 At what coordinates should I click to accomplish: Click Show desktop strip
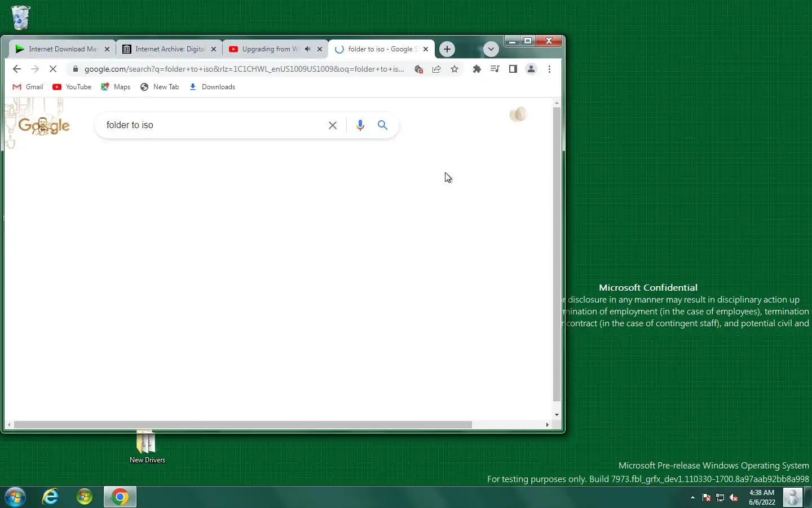pyautogui.click(x=808, y=497)
